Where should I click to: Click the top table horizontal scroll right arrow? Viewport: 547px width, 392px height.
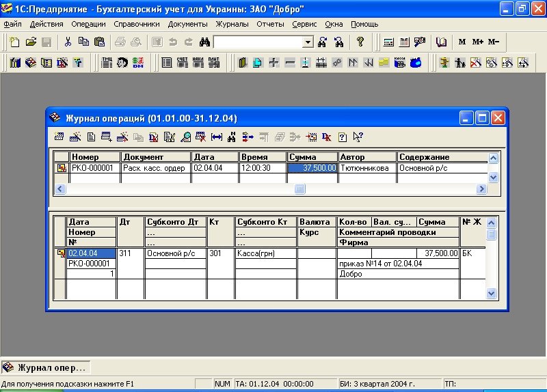pyautogui.click(x=481, y=189)
